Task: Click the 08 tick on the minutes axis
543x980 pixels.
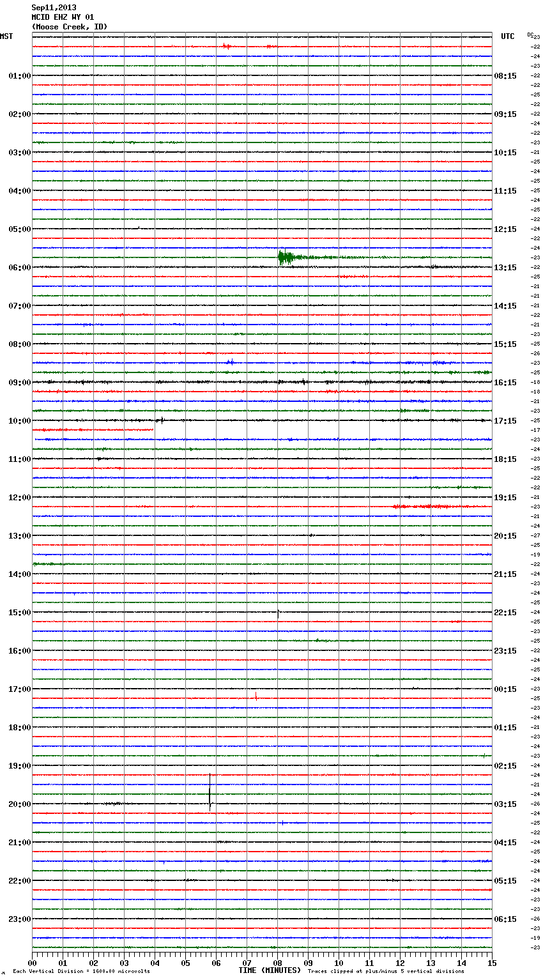Action: 277,963
